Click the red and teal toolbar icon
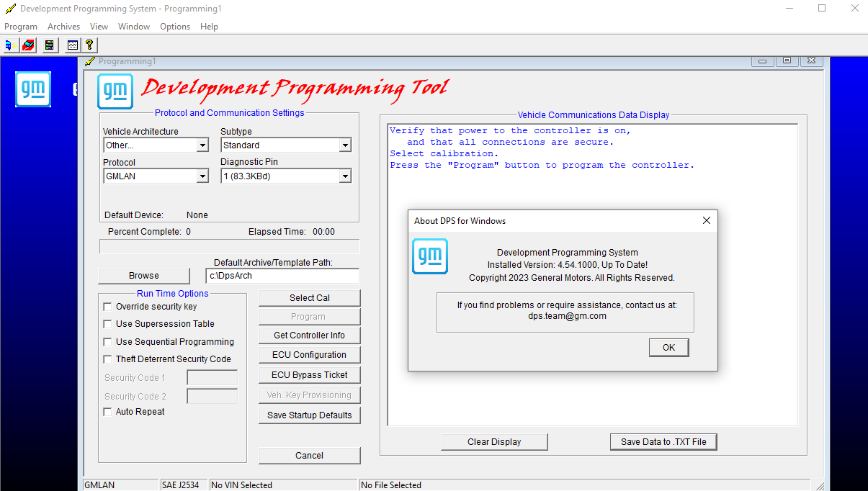Viewport: 868px width, 491px height. click(x=27, y=45)
